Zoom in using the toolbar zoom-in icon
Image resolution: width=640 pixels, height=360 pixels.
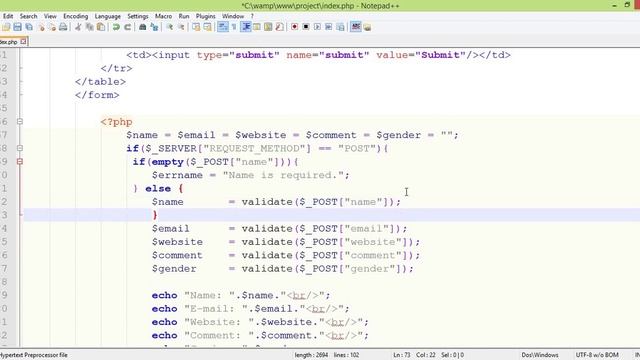tap(169, 27)
